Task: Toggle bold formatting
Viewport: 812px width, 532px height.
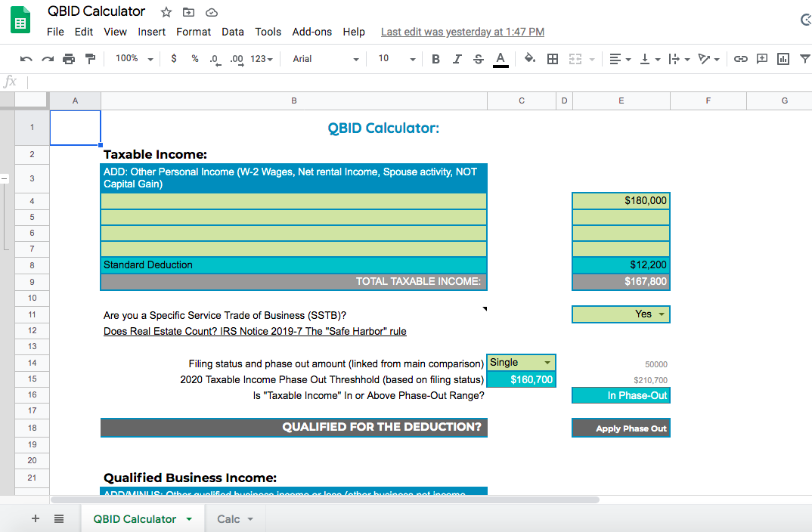Action: (435, 59)
